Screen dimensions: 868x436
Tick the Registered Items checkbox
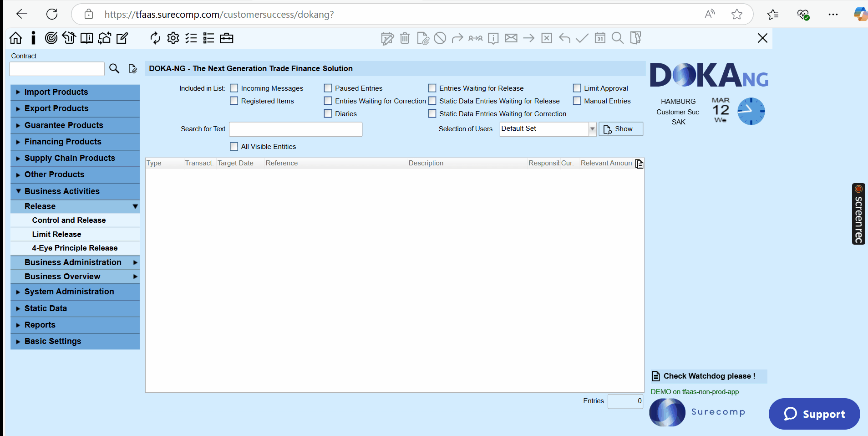234,101
